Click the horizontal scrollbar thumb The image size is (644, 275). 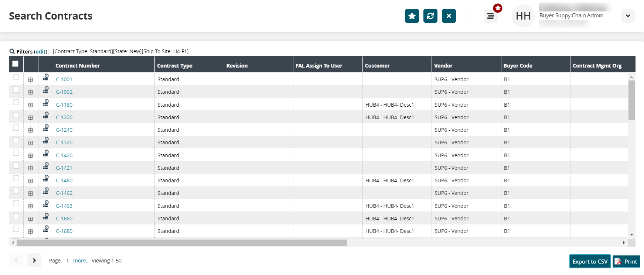coord(182,243)
